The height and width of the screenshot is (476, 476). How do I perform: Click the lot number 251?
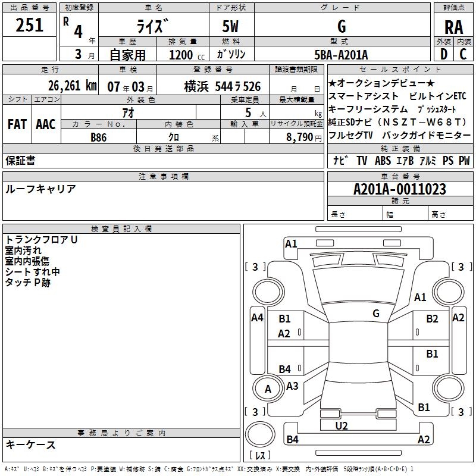click(x=30, y=26)
